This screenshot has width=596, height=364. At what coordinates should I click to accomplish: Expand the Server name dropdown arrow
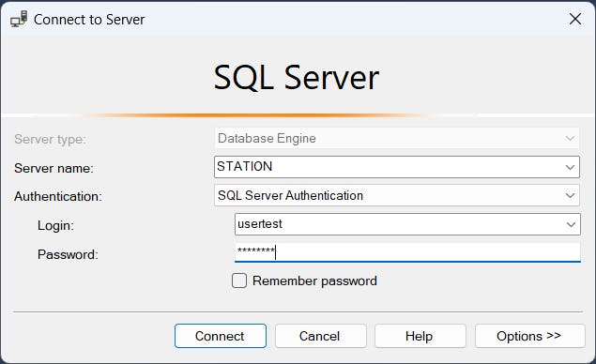click(570, 167)
